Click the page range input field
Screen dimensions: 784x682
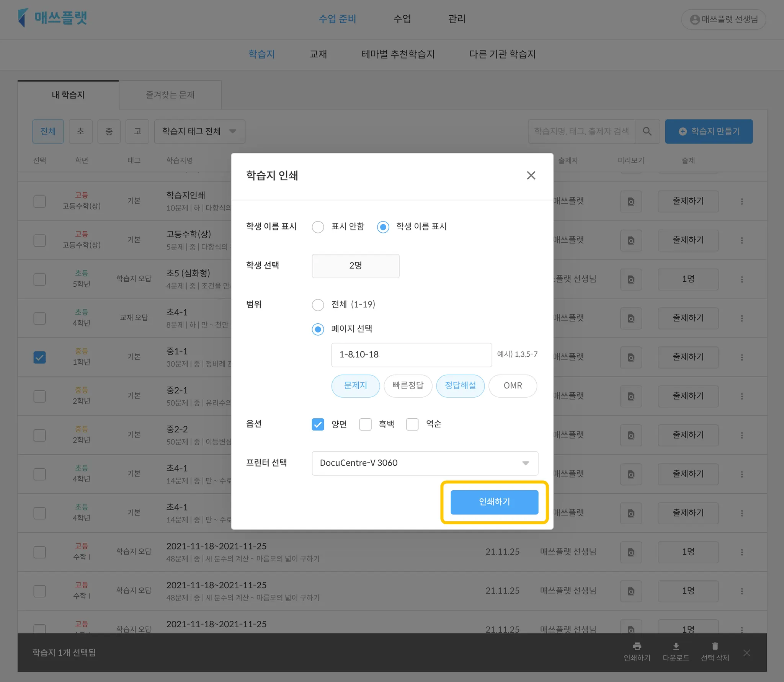pyautogui.click(x=411, y=355)
